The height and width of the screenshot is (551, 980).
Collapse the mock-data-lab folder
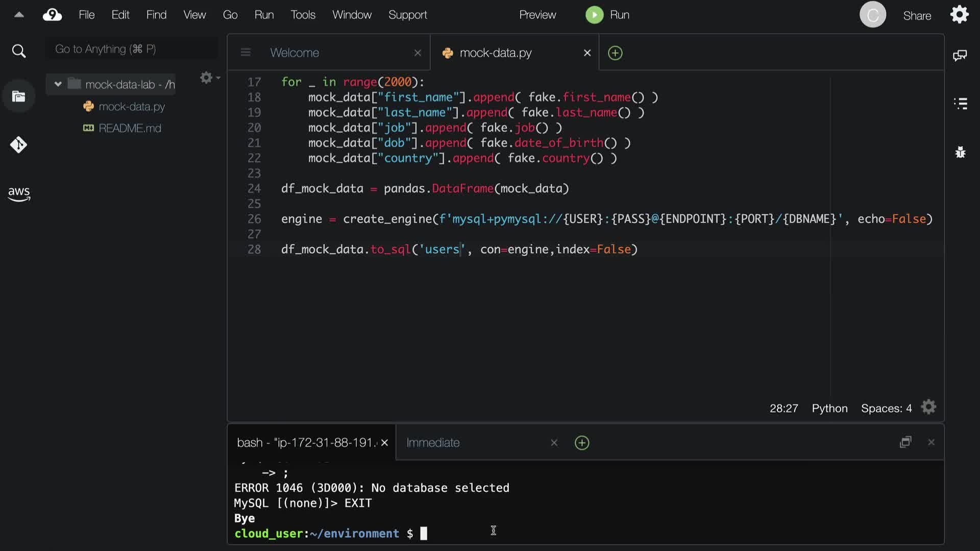pos(58,84)
